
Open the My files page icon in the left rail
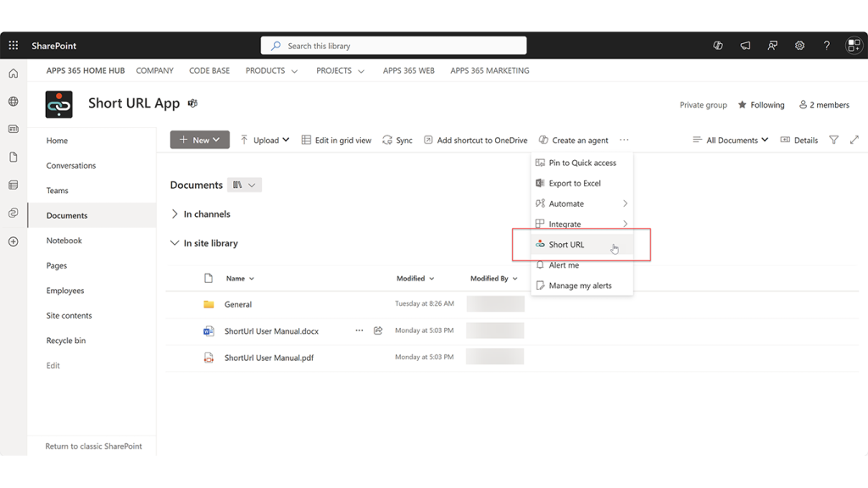pyautogui.click(x=14, y=157)
